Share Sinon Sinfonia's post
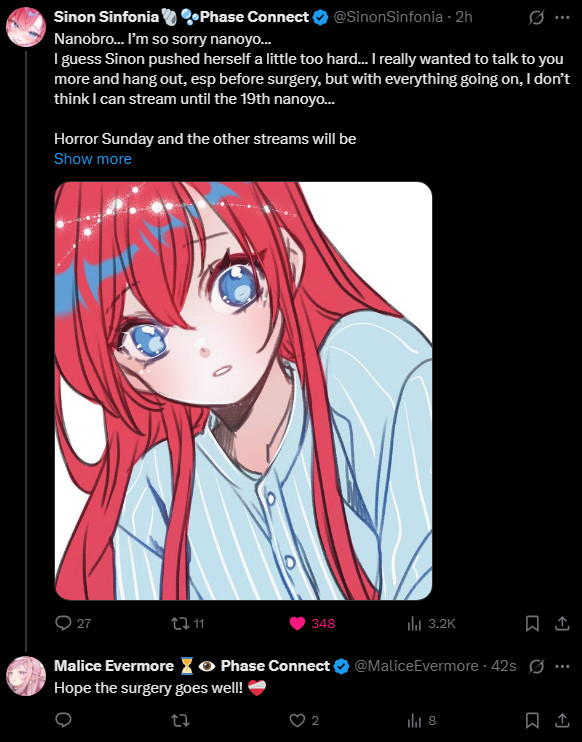Image resolution: width=582 pixels, height=742 pixels. (562, 623)
